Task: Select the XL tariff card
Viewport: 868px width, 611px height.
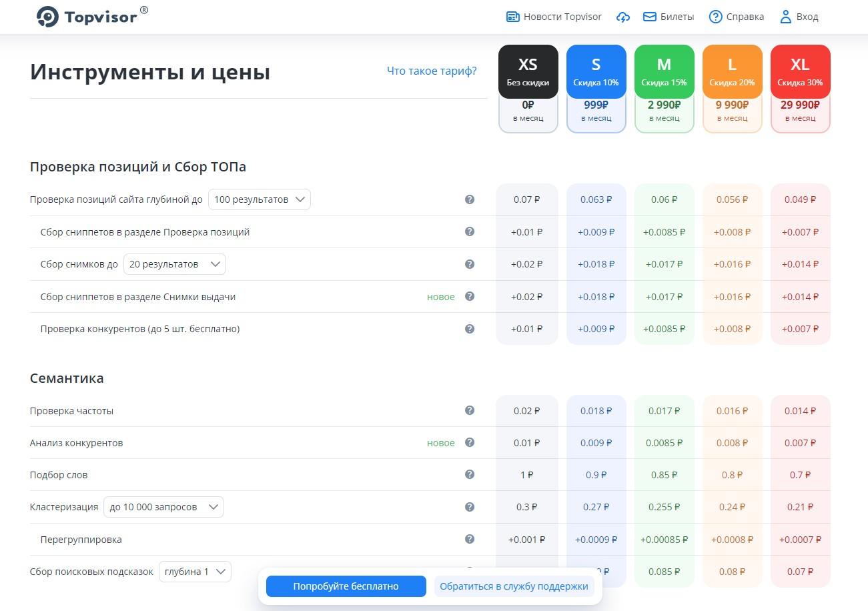Action: [x=800, y=71]
